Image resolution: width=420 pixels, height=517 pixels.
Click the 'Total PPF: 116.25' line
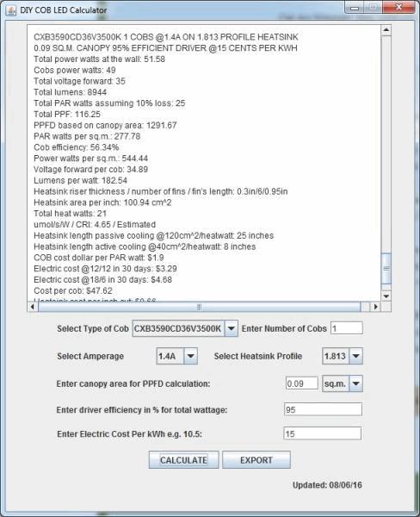point(67,114)
